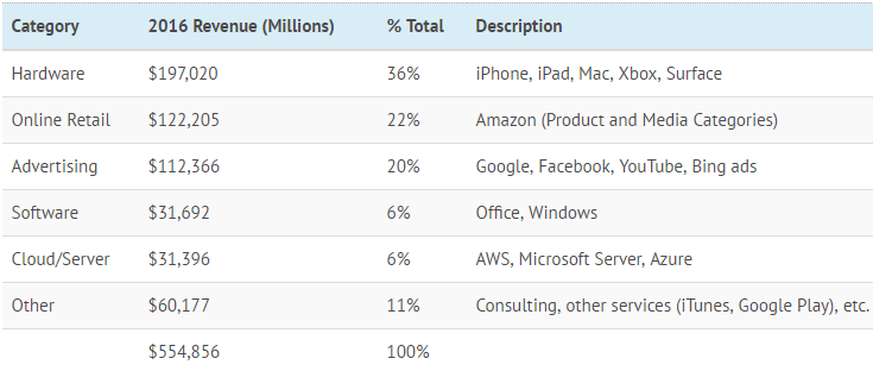Select the Cloud/Server category cell
873x371 pixels.
(61, 259)
